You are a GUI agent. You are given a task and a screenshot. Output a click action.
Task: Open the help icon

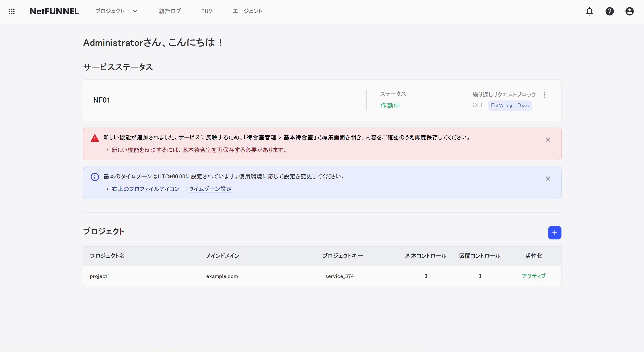tap(610, 11)
